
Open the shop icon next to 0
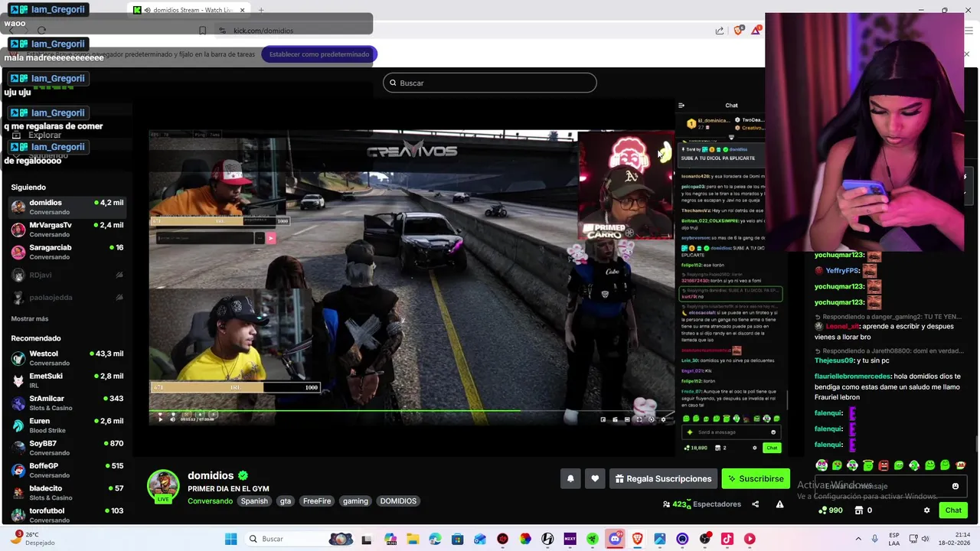pyautogui.click(x=858, y=510)
